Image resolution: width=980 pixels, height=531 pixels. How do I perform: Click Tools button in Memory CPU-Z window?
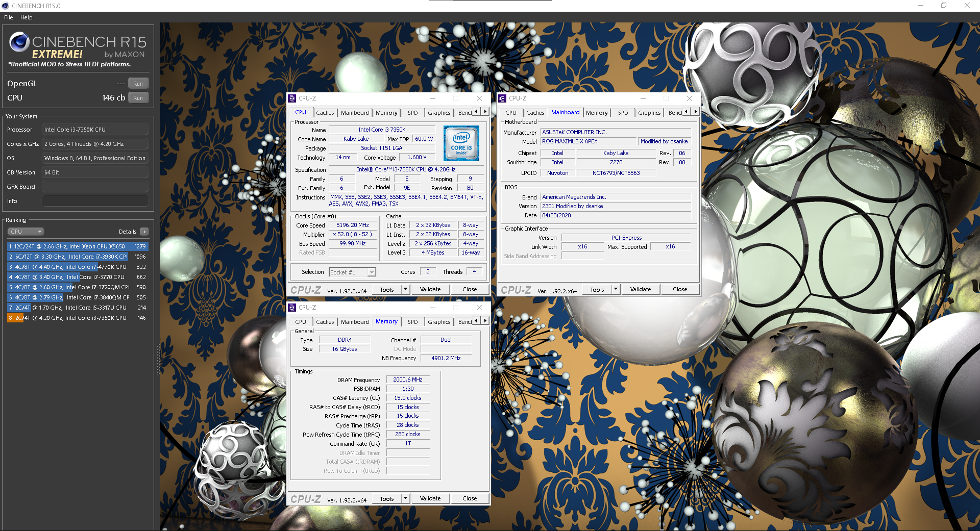click(x=387, y=498)
